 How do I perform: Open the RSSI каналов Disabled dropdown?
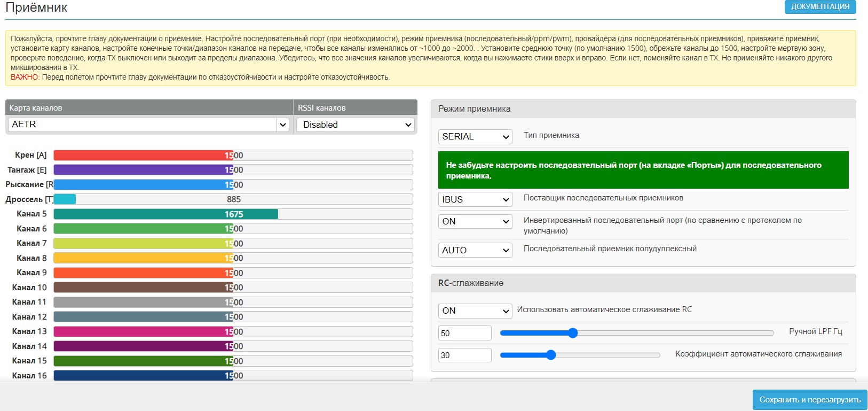tap(356, 125)
